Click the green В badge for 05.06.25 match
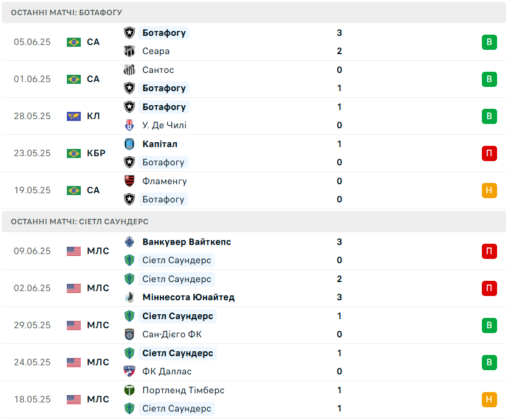The height and width of the screenshot is (420, 508). [x=489, y=42]
